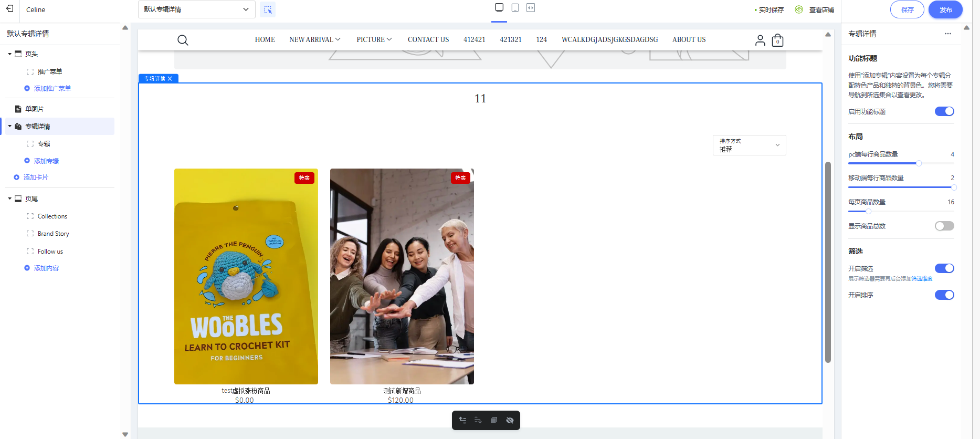Open the 默认专辑详情 template dropdown
This screenshot has height=439, width=980.
pos(196,9)
